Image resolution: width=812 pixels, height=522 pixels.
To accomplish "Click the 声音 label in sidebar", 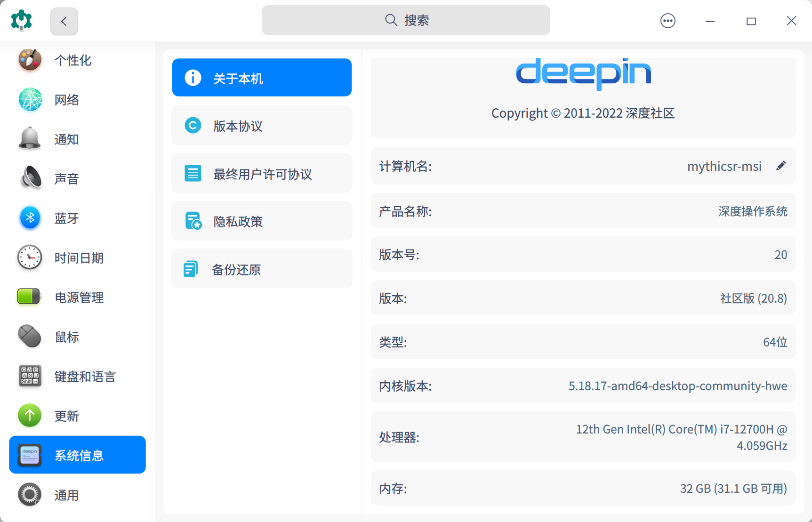I will [x=67, y=179].
